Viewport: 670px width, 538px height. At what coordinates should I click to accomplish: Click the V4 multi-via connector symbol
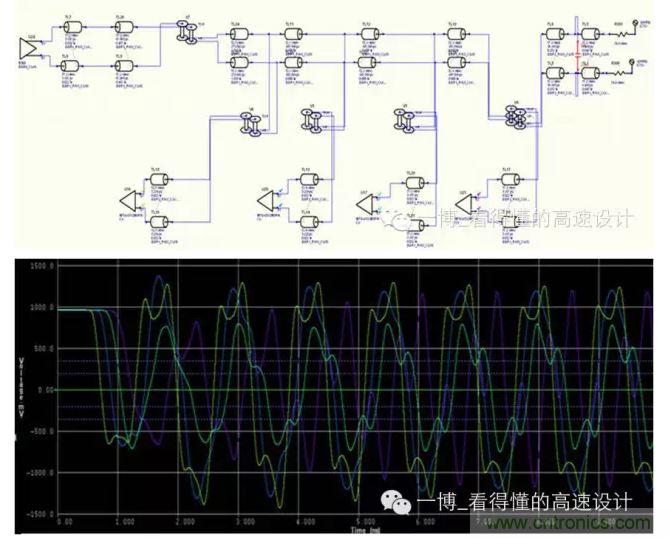(517, 117)
